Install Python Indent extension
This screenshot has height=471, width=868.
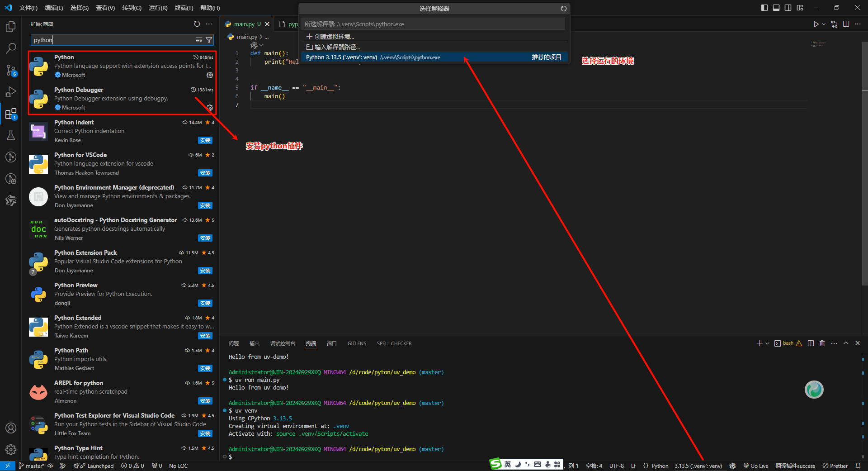[x=205, y=140]
